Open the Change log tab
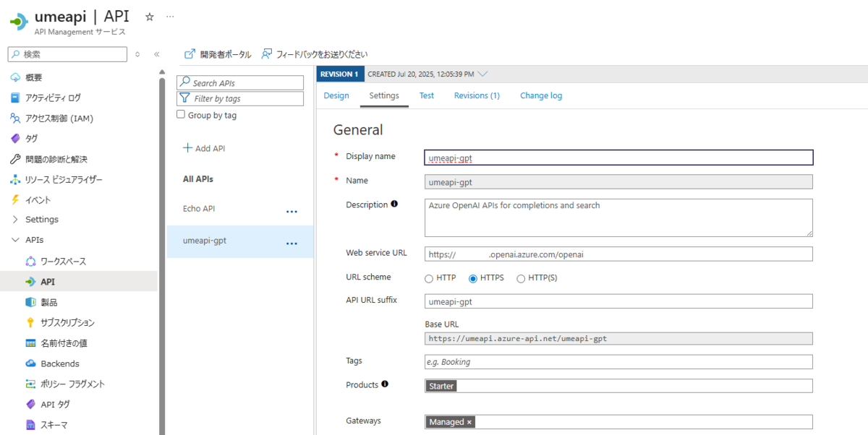The height and width of the screenshot is (435, 868). coord(541,95)
